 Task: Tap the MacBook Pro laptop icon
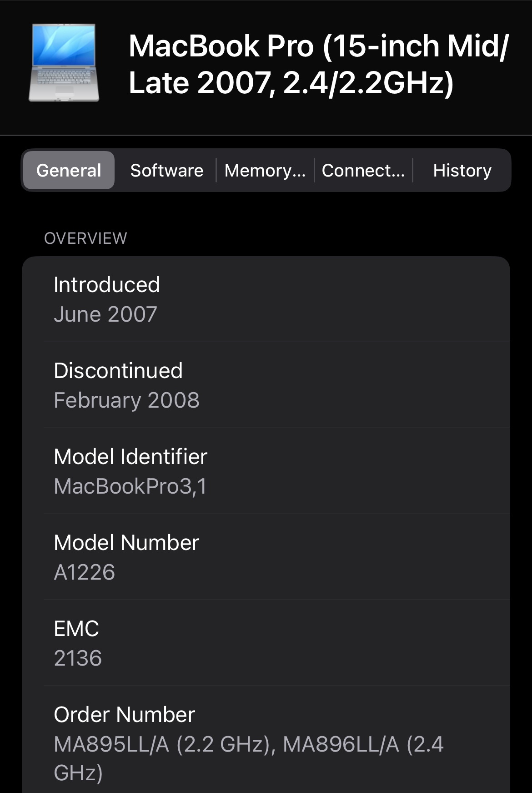[x=64, y=63]
